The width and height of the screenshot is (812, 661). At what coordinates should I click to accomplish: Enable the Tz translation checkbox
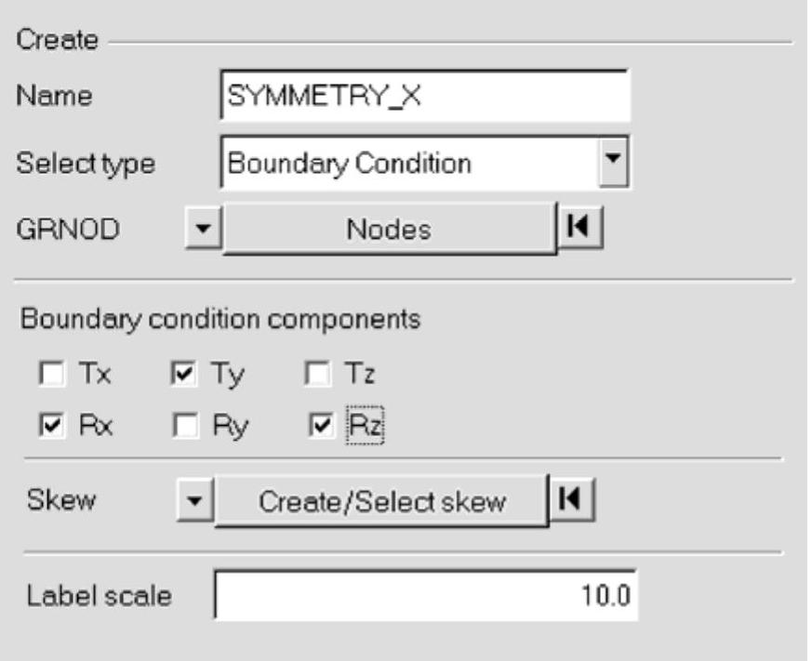(x=317, y=376)
